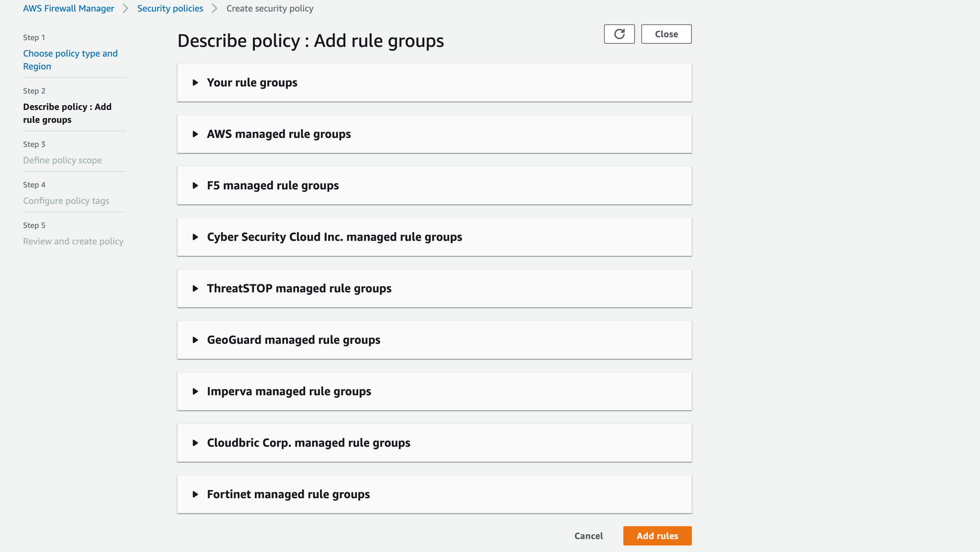Click the refresh icon button
The width and height of the screenshot is (980, 552).
click(x=619, y=34)
